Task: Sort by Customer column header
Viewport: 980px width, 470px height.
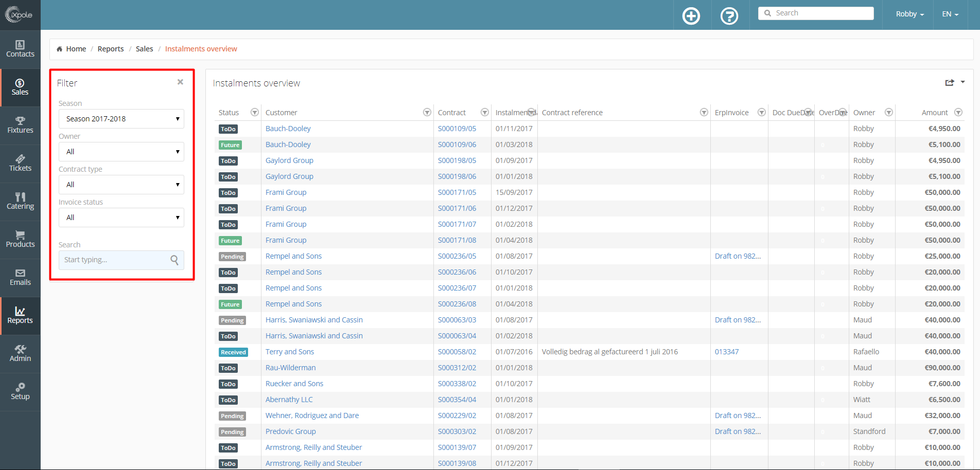Action: (x=282, y=113)
